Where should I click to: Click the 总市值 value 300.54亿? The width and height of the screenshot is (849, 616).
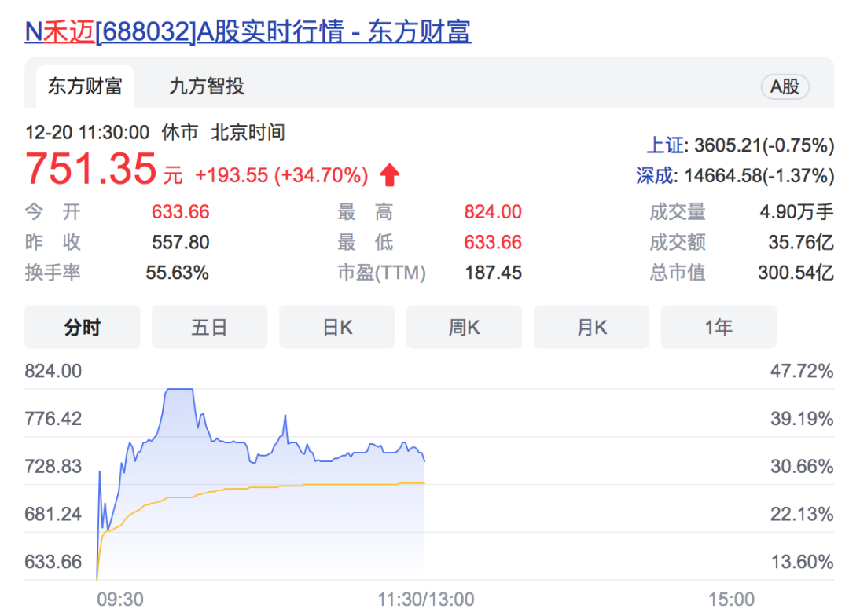(x=796, y=273)
